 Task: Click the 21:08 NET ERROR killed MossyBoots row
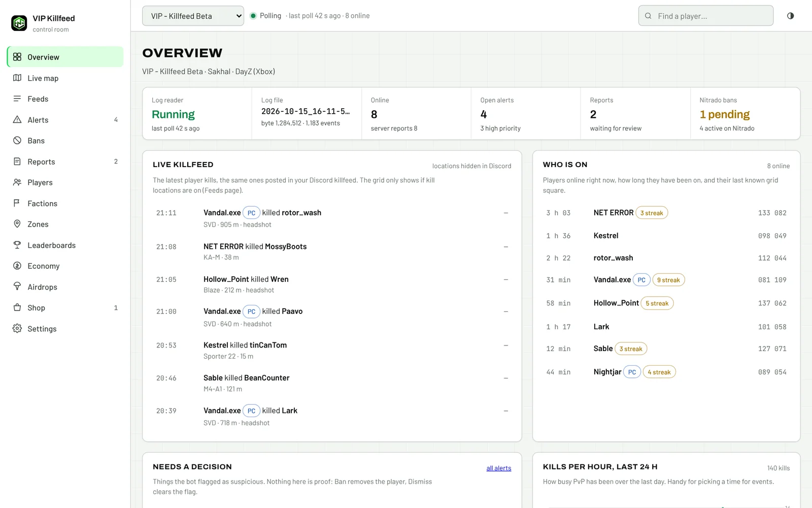[332, 251]
